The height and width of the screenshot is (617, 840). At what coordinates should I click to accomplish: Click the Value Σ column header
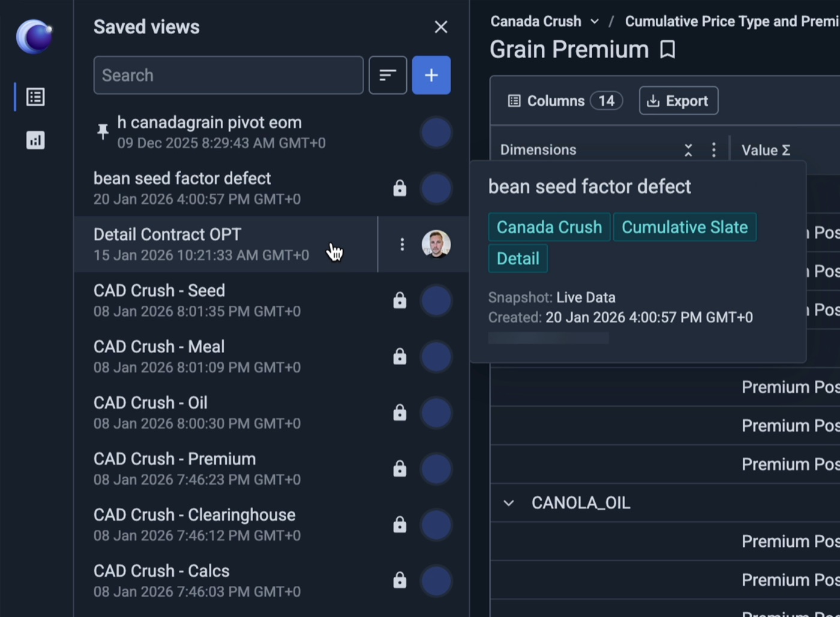[766, 150]
